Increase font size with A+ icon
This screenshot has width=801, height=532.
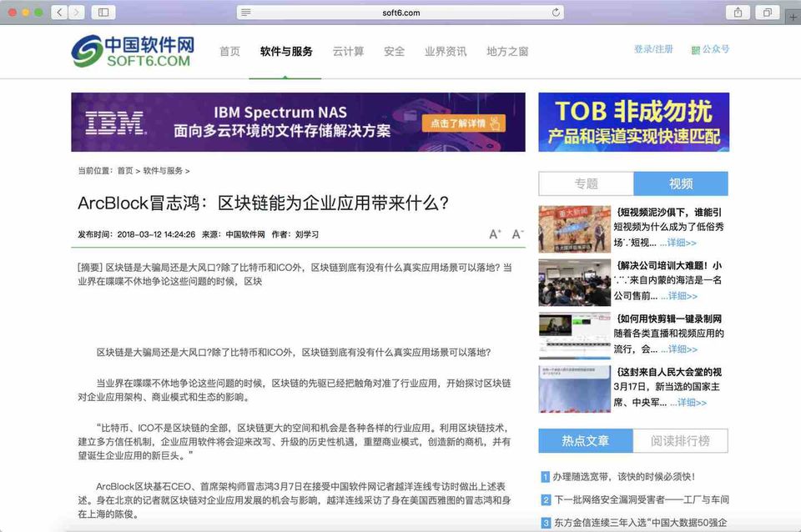[495, 234]
